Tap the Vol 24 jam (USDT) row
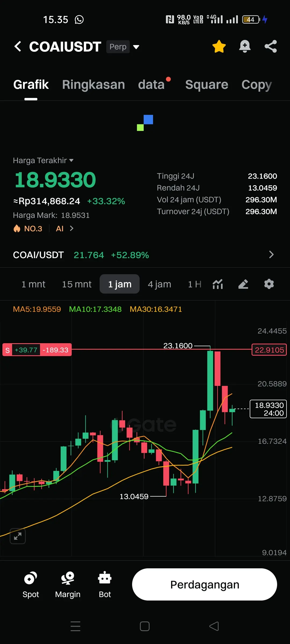The width and height of the screenshot is (290, 644). pyautogui.click(x=217, y=200)
